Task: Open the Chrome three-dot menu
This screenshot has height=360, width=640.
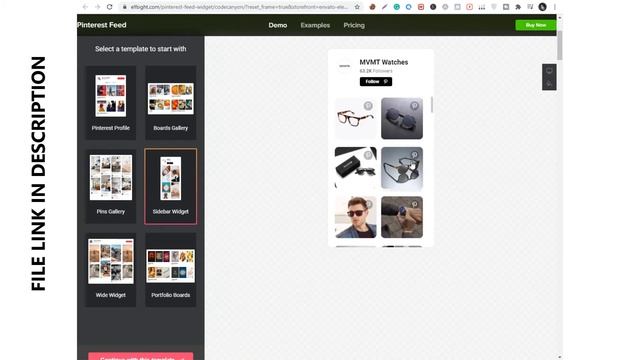Action: (554, 7)
